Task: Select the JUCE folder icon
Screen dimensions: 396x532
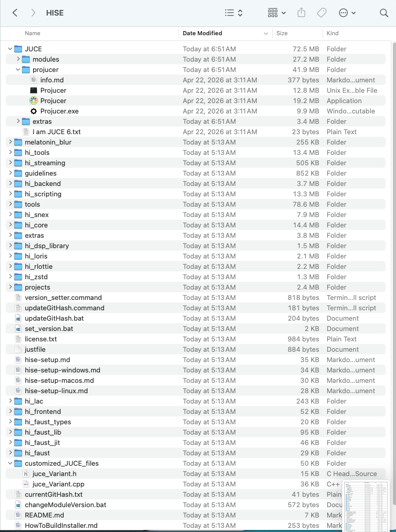Action: point(18,49)
